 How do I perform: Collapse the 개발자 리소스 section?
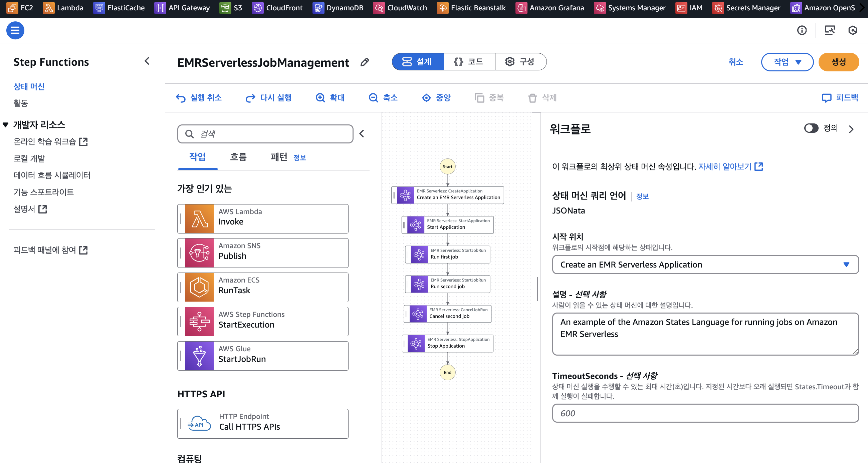coord(5,125)
